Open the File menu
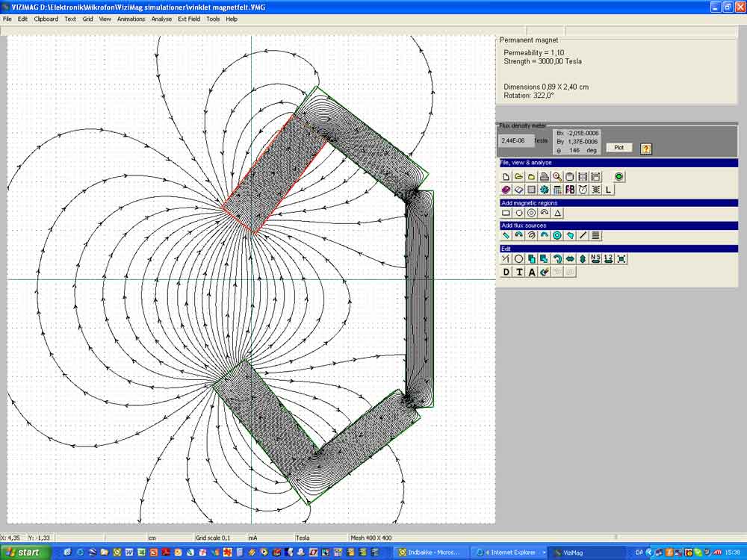Screen dimensions: 747x560 pyautogui.click(x=7, y=19)
